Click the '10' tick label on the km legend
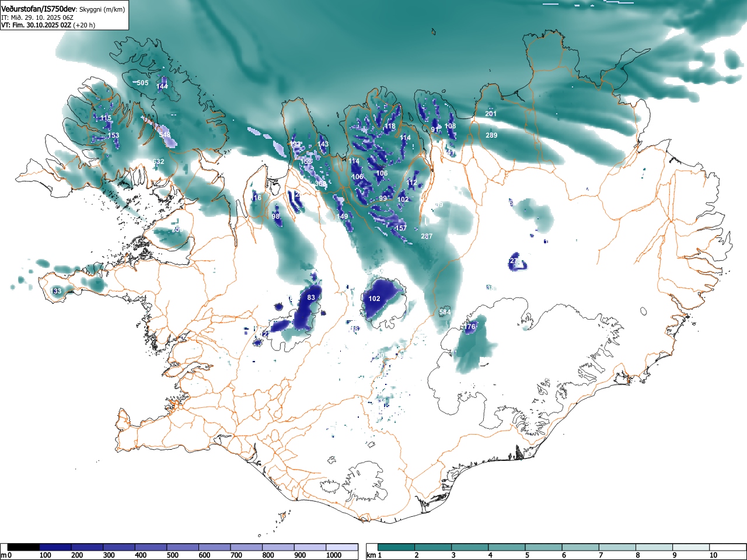This screenshot has width=747, height=560. [713, 555]
